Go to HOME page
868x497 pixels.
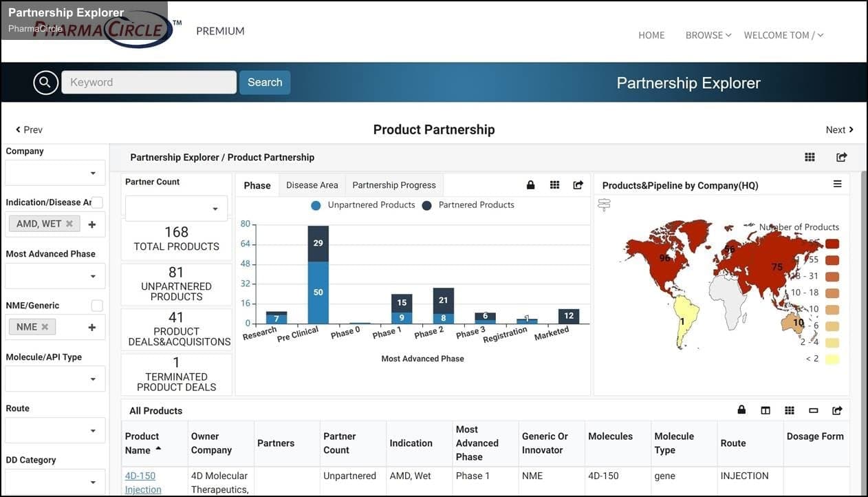tap(651, 35)
